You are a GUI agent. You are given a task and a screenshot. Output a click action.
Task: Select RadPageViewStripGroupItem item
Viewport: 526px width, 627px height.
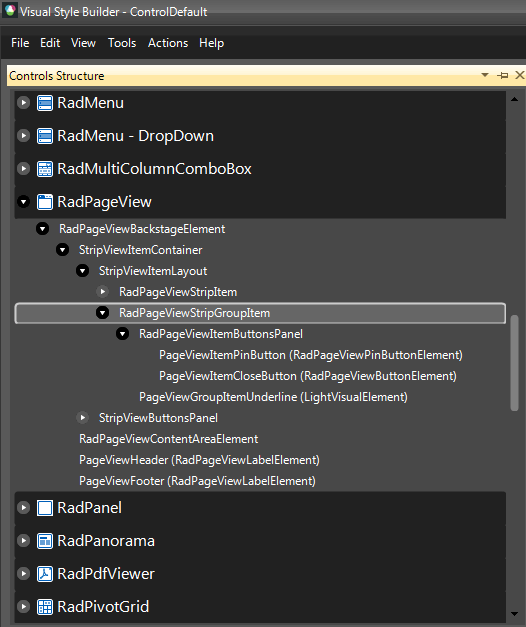click(194, 313)
